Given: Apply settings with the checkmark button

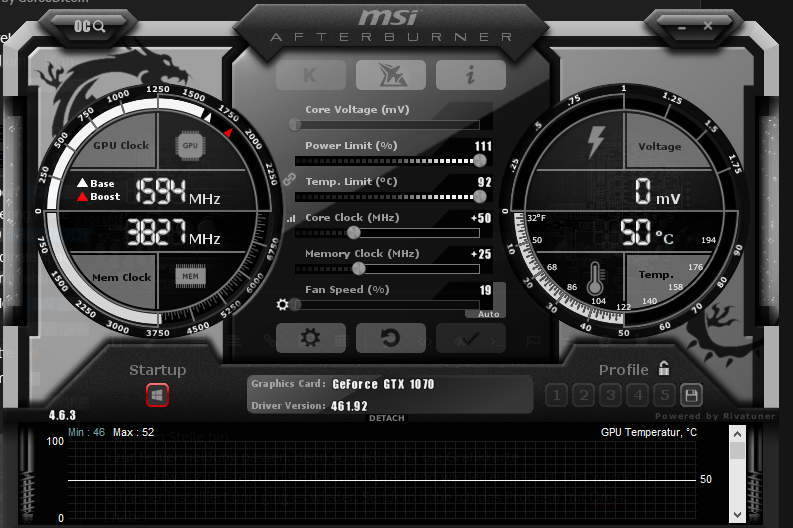Looking at the screenshot, I should tap(470, 338).
